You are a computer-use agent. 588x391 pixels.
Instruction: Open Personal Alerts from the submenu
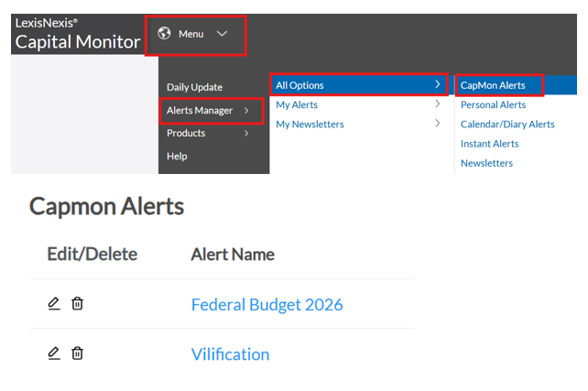[x=493, y=105]
